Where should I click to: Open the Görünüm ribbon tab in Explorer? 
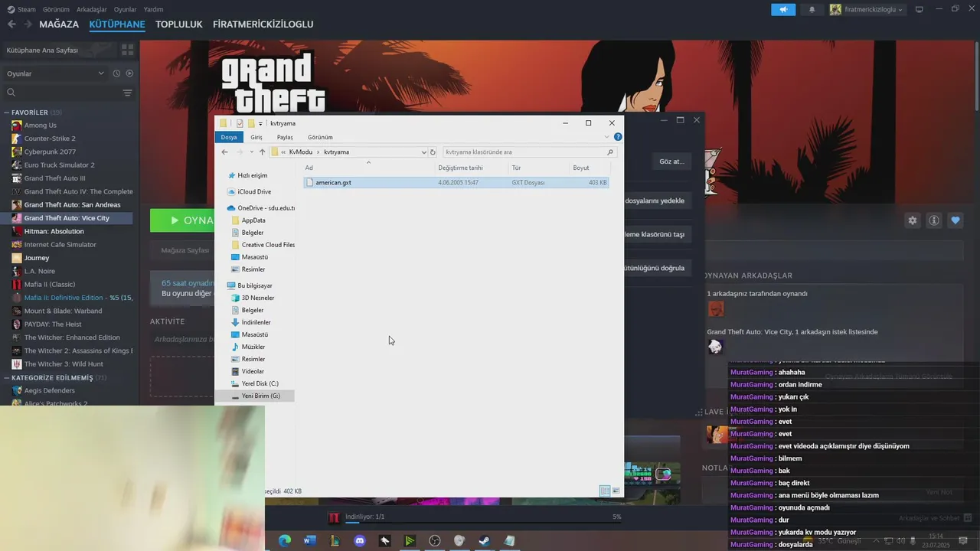[x=320, y=137]
